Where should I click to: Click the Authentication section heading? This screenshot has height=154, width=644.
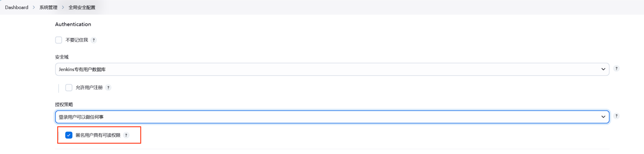coord(73,24)
